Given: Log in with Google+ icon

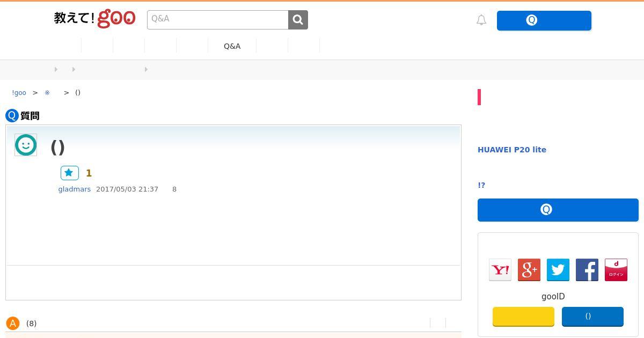Looking at the screenshot, I should tap(529, 270).
